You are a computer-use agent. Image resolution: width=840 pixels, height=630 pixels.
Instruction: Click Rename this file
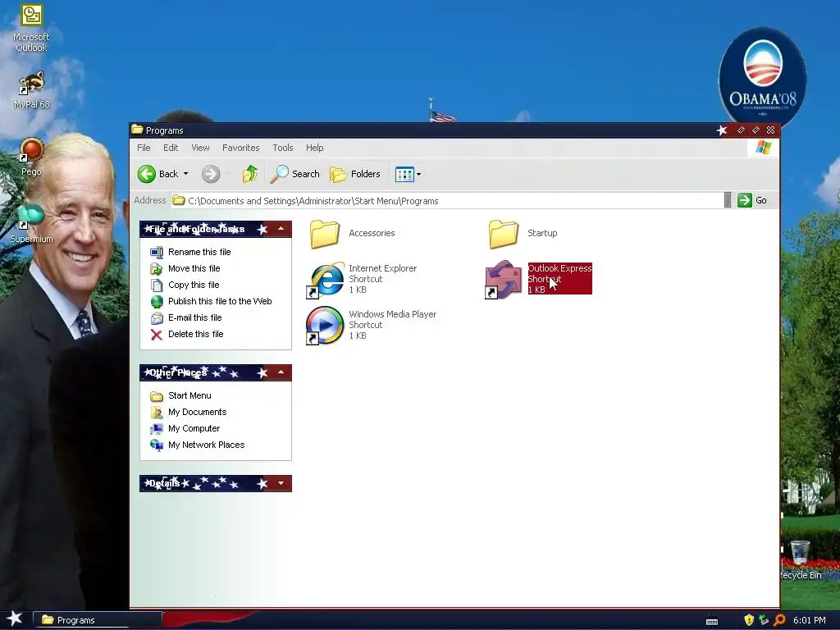pos(199,252)
